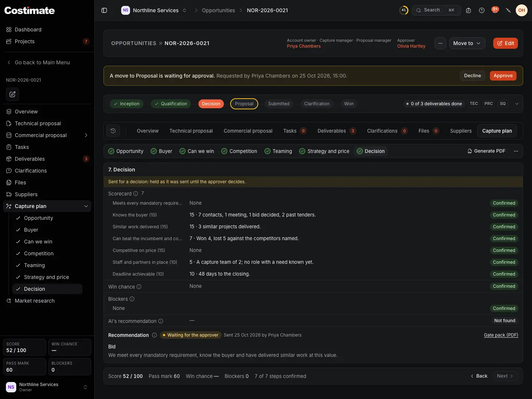
Task: Click the info icon next to Scorecard
Action: click(x=136, y=194)
